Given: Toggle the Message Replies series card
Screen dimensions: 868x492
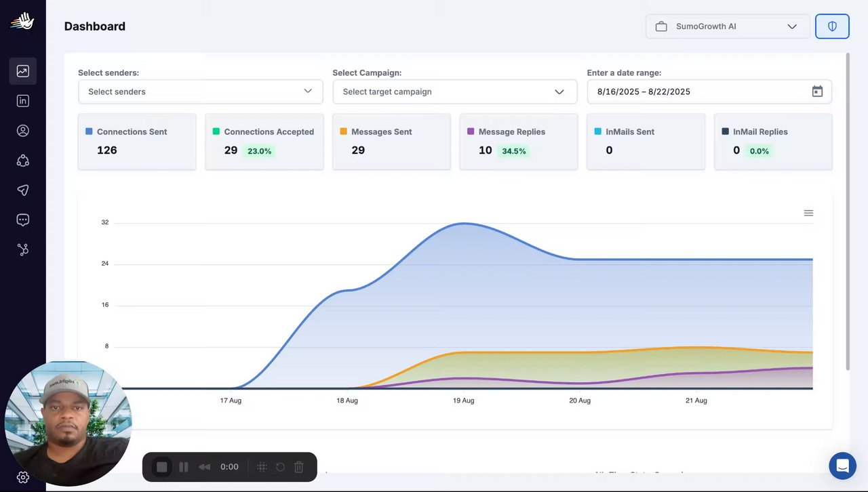Looking at the screenshot, I should click(519, 142).
